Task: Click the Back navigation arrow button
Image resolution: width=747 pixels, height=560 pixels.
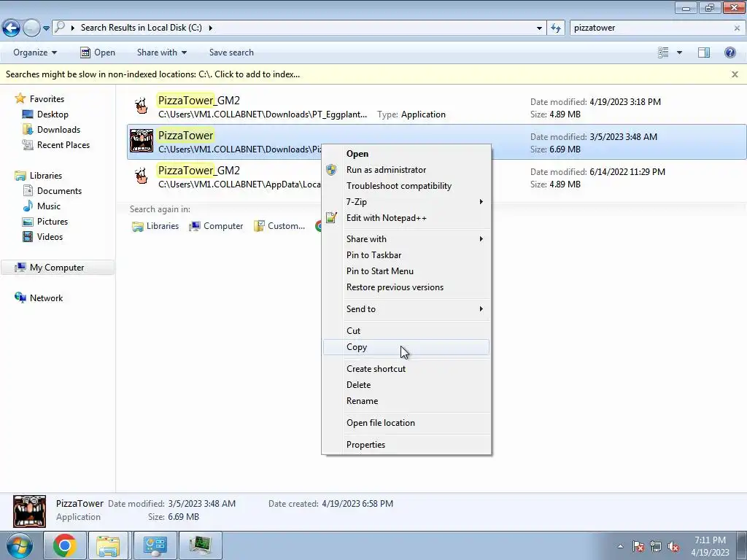Action: (x=12, y=28)
